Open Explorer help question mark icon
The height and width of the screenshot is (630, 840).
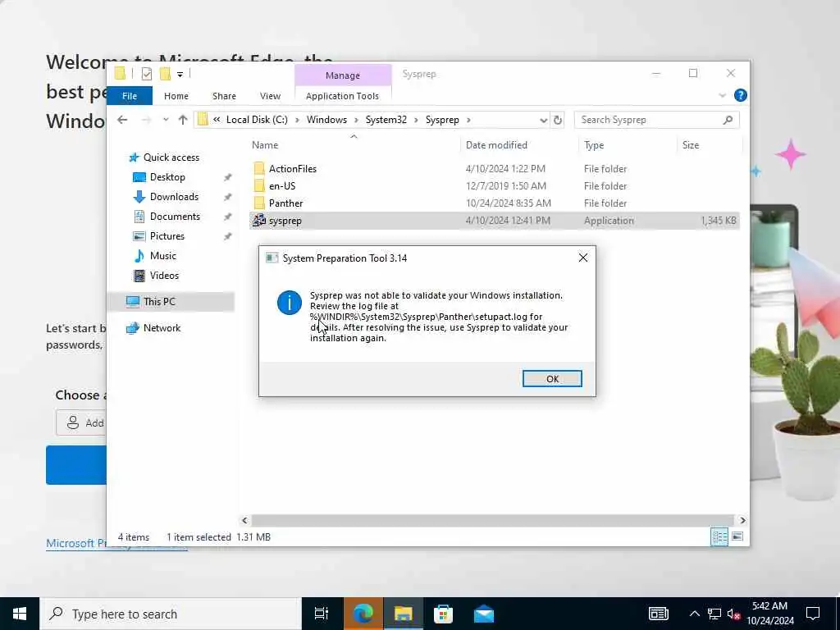pos(741,95)
